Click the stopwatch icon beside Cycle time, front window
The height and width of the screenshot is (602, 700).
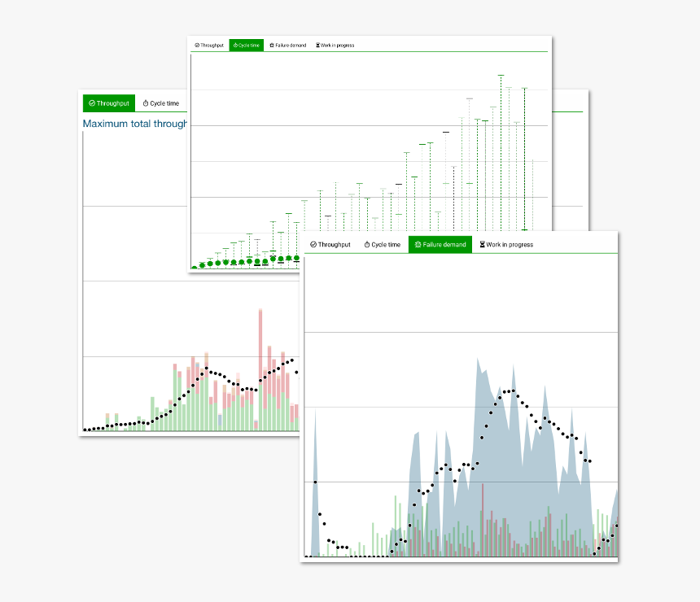point(367,245)
